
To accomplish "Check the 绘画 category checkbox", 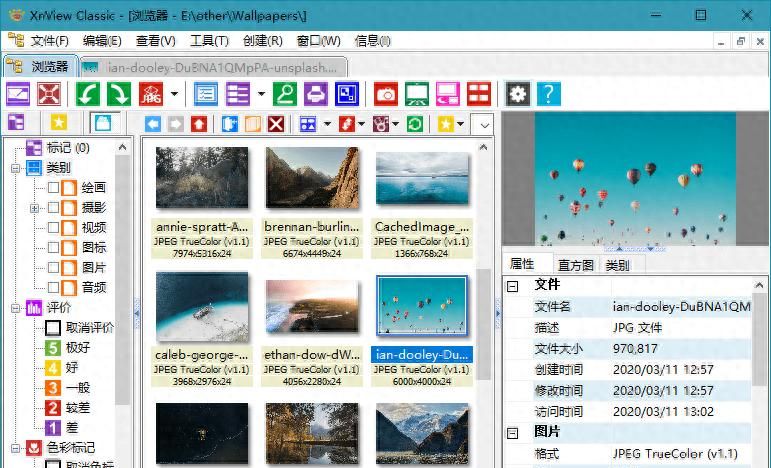I will pyautogui.click(x=53, y=187).
